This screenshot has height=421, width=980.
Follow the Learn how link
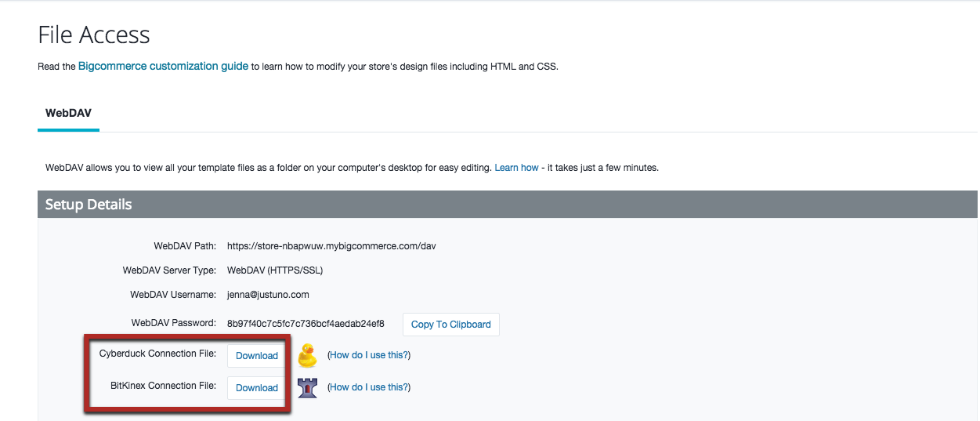click(516, 168)
